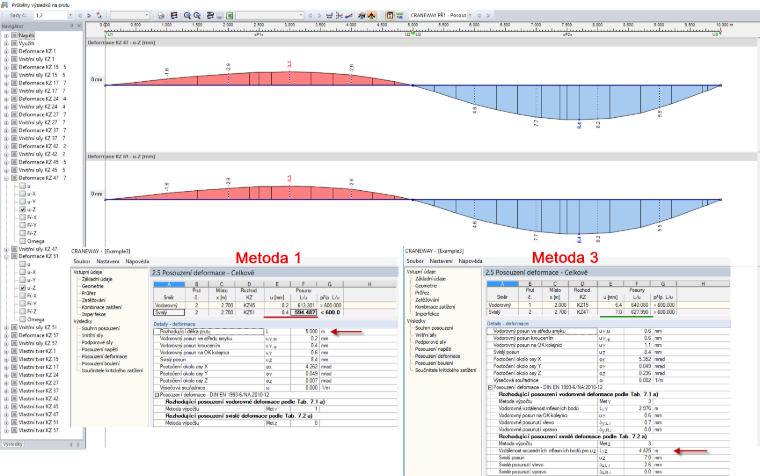Enable u checkbox under Deformace KZ 47
The image size is (760, 476).
(x=22, y=186)
